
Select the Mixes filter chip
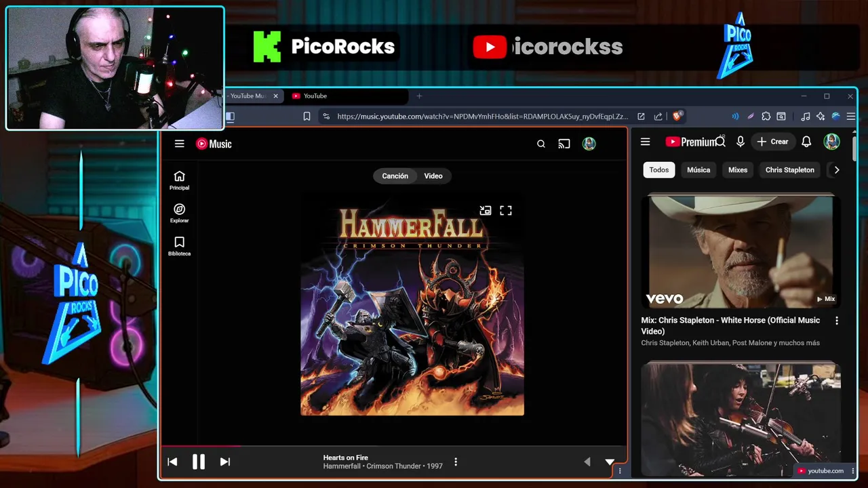tap(738, 170)
